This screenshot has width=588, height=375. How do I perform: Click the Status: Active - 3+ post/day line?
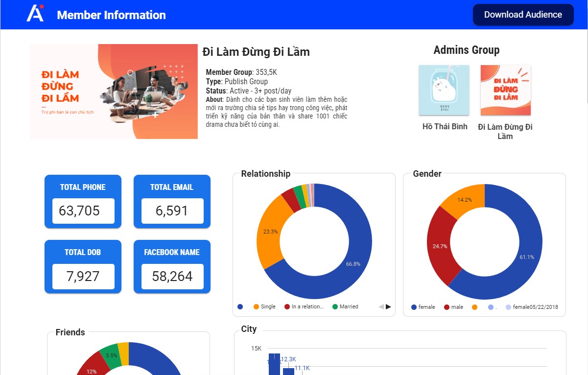(x=249, y=91)
